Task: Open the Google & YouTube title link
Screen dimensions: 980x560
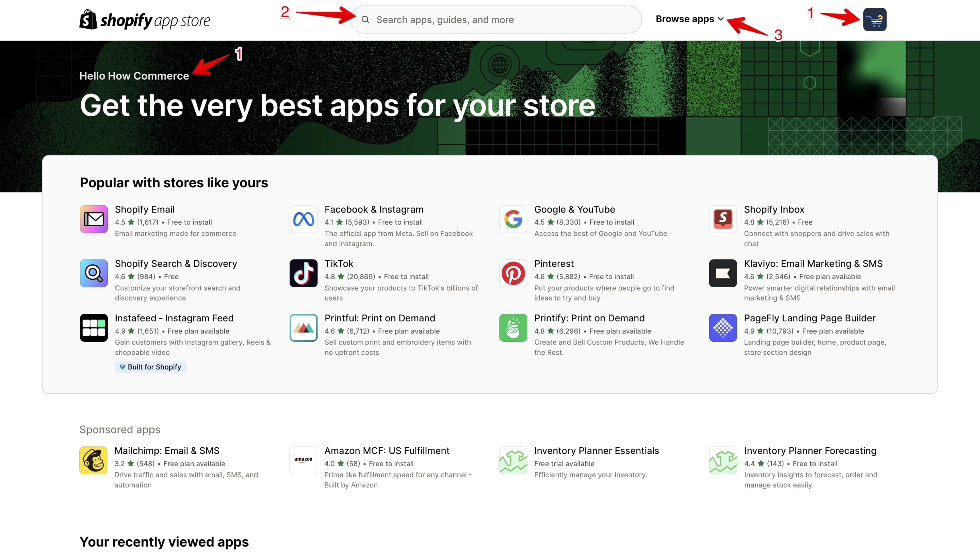Action: click(x=574, y=209)
